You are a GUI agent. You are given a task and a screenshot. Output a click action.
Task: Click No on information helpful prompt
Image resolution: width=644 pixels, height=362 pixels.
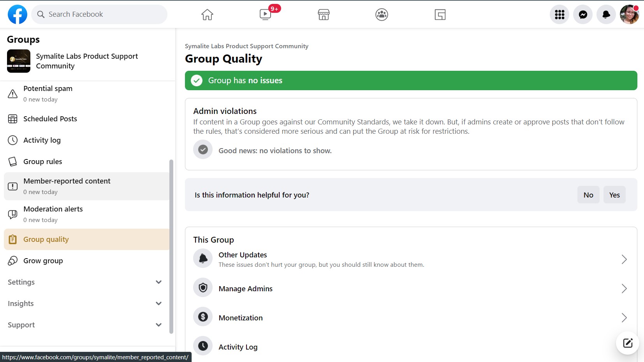pyautogui.click(x=588, y=195)
